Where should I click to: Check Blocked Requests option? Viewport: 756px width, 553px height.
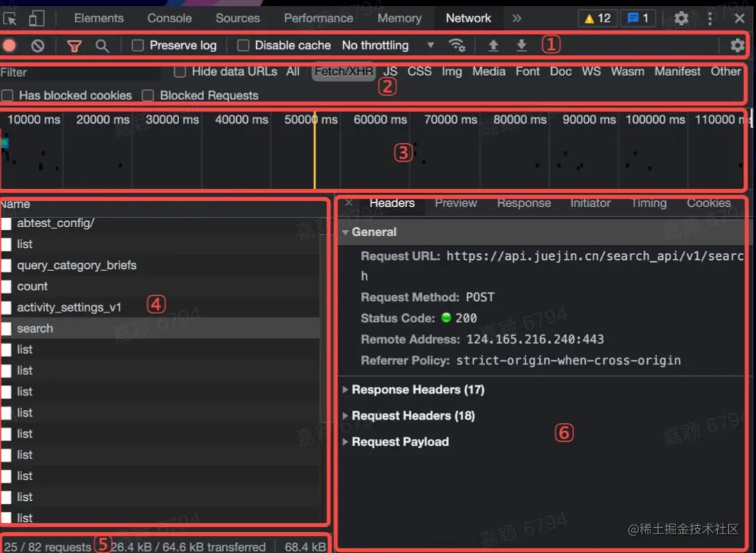point(148,96)
